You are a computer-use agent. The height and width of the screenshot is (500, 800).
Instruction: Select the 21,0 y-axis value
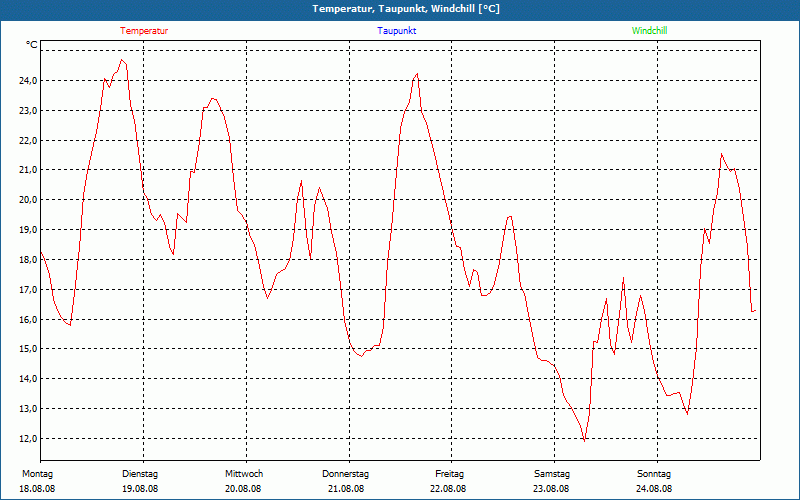click(28, 170)
